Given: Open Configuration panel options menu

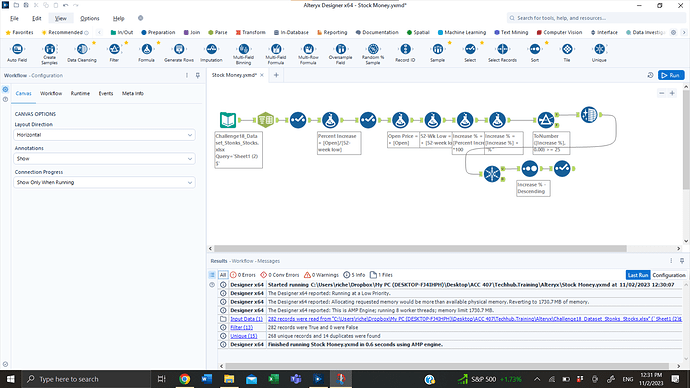Looking at the screenshot, I should click(187, 75).
